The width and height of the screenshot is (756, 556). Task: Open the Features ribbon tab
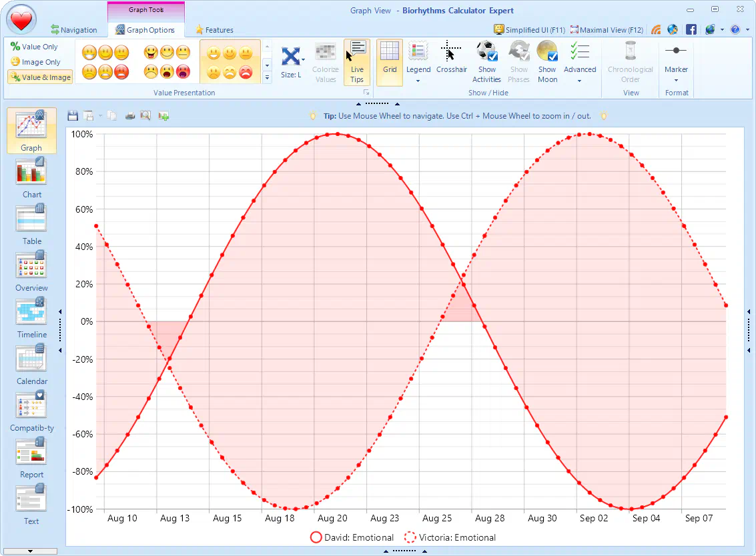(x=215, y=30)
